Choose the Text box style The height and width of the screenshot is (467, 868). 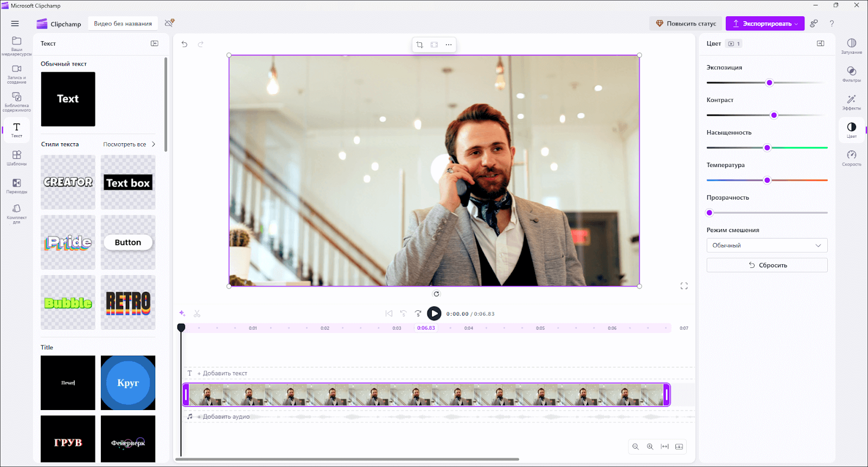point(128,182)
